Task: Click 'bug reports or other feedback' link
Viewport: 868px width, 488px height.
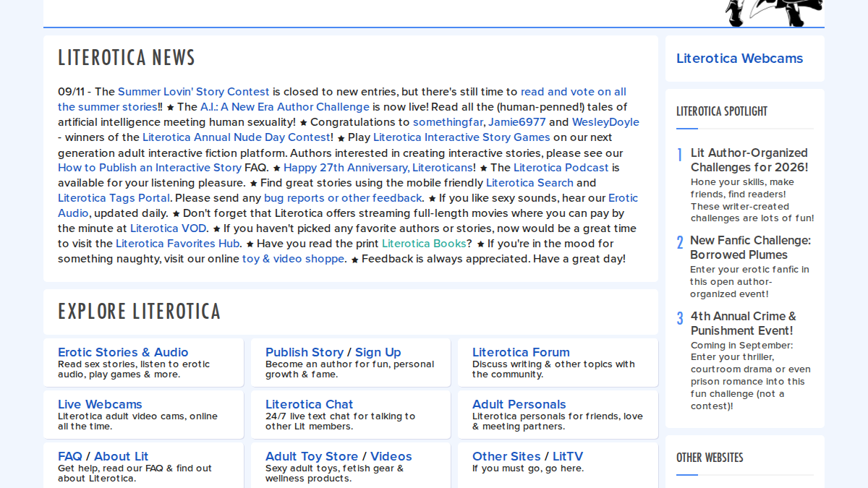Action: [x=343, y=198]
